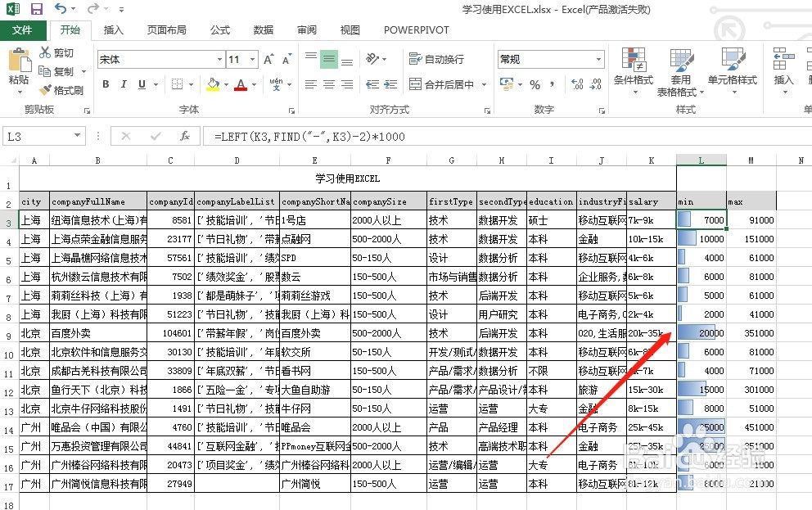Open the font name dropdown showing 宋体

[x=220, y=59]
